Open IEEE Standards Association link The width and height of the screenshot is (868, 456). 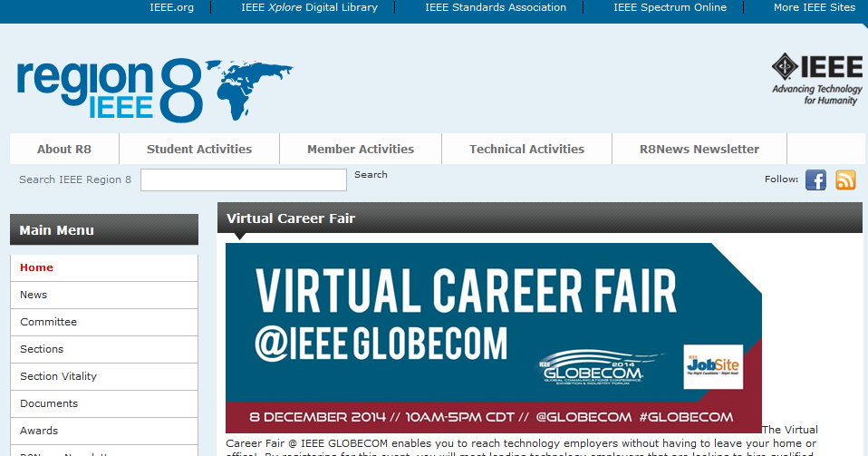[496, 7]
